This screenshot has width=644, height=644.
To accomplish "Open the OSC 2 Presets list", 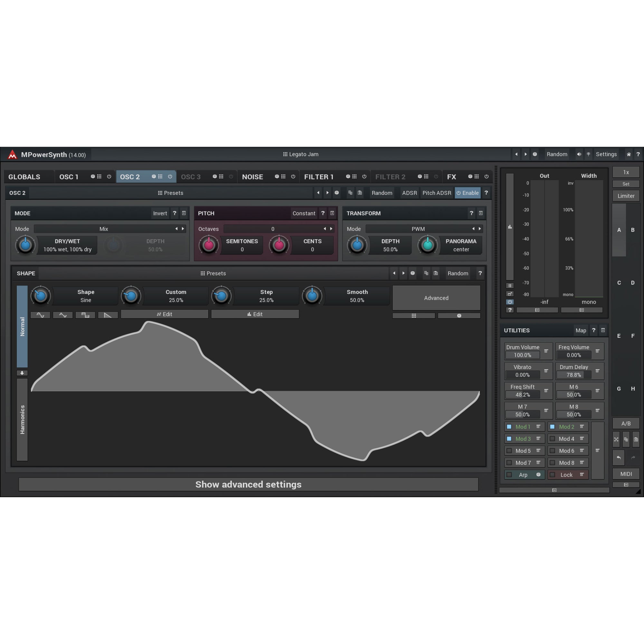I will 171,193.
